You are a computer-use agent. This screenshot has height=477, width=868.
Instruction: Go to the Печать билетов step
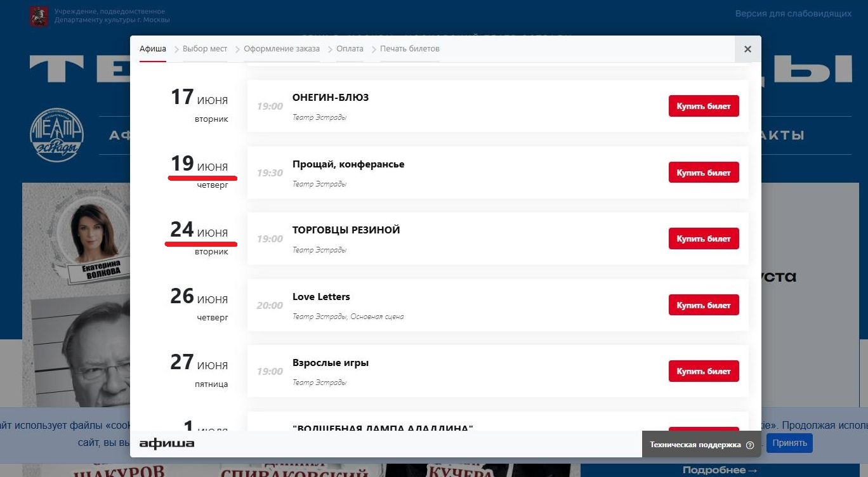[x=410, y=49]
